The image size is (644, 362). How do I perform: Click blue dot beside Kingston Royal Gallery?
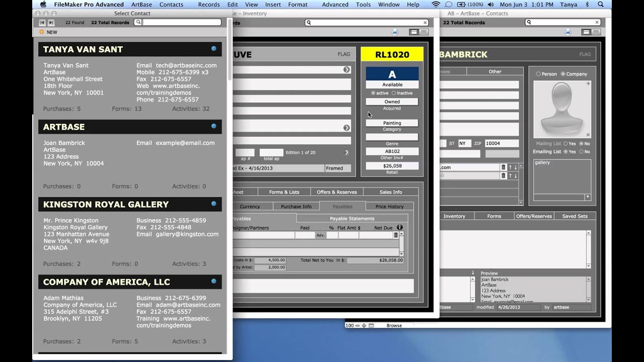pyautogui.click(x=214, y=204)
